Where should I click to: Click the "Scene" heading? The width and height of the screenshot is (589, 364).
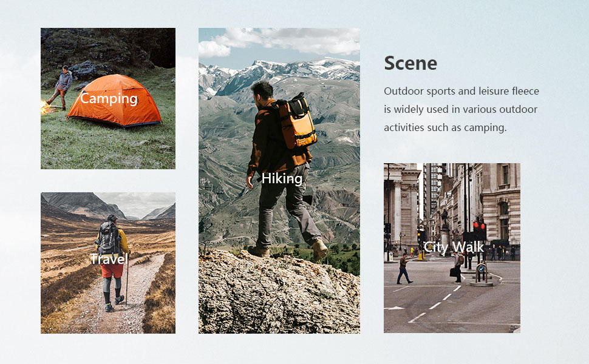point(410,63)
